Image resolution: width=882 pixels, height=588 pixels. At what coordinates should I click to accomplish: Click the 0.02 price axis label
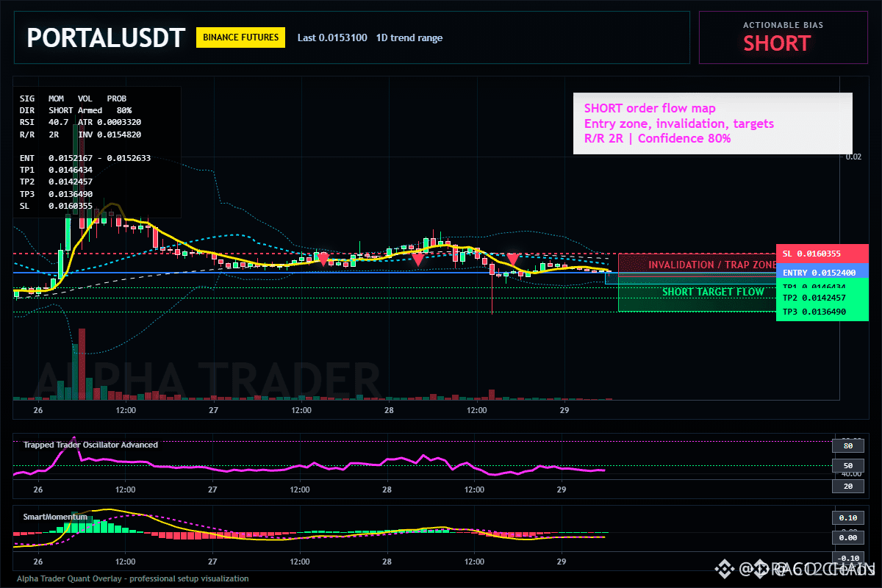853,157
